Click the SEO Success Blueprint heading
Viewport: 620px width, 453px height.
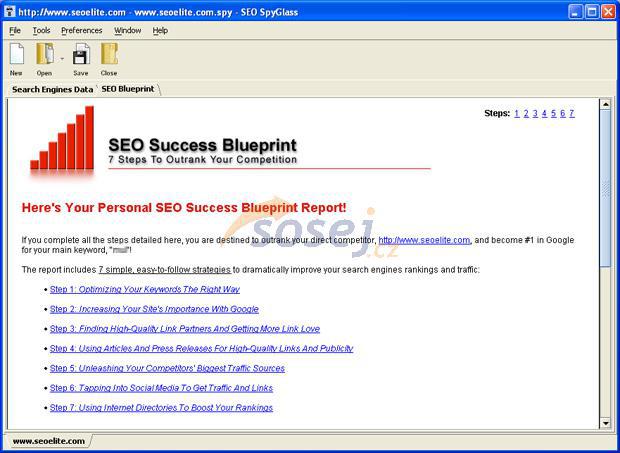click(202, 145)
